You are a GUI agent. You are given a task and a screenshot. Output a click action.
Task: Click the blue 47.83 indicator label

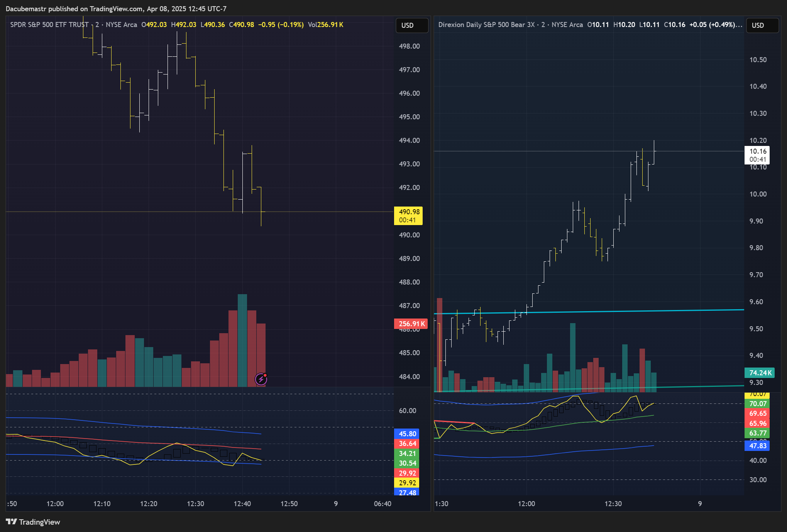click(757, 446)
